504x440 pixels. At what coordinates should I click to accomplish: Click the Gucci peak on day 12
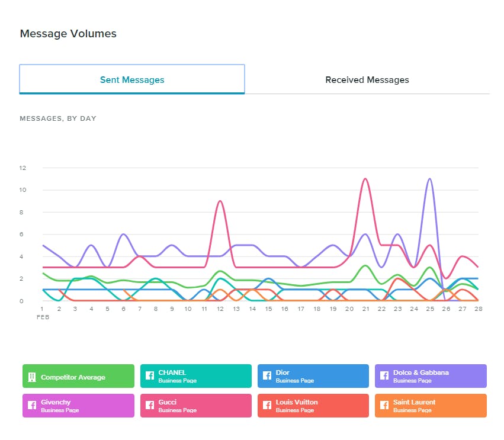pos(220,201)
